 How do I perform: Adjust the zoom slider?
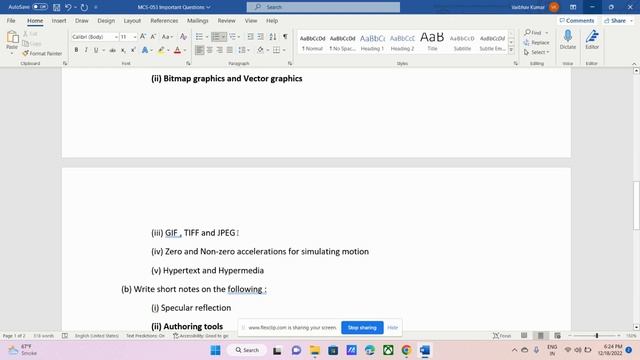pyautogui.click(x=596, y=336)
